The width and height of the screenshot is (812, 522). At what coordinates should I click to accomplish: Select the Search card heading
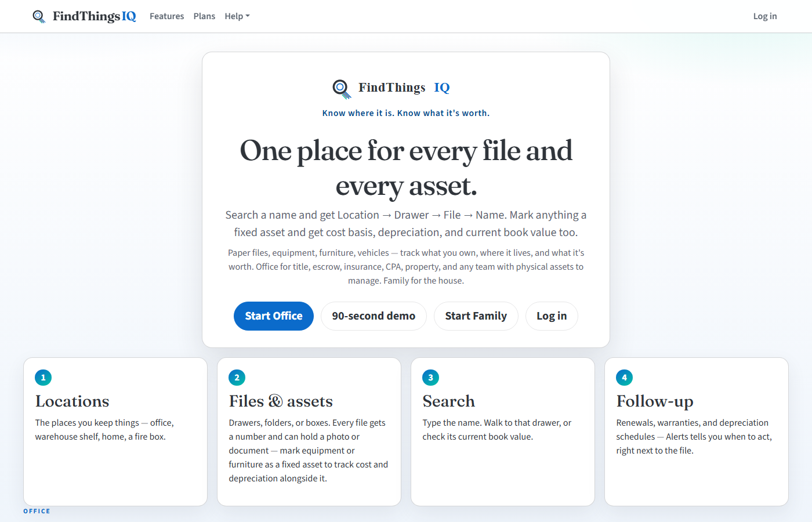[x=449, y=401]
